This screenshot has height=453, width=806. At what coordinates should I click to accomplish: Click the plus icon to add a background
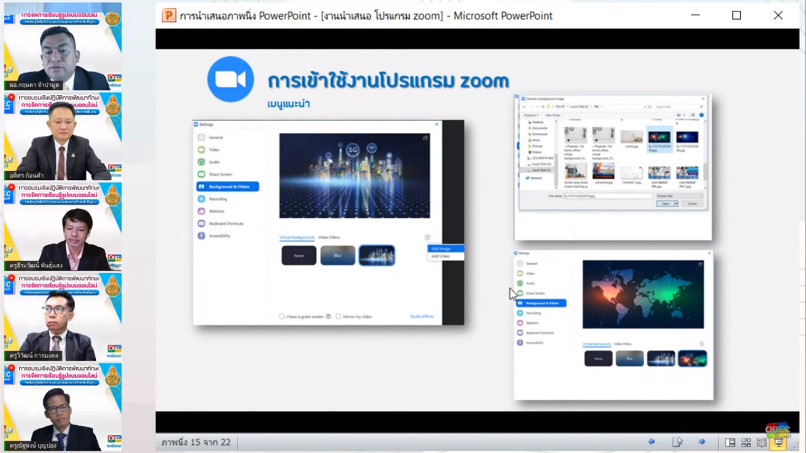click(427, 237)
